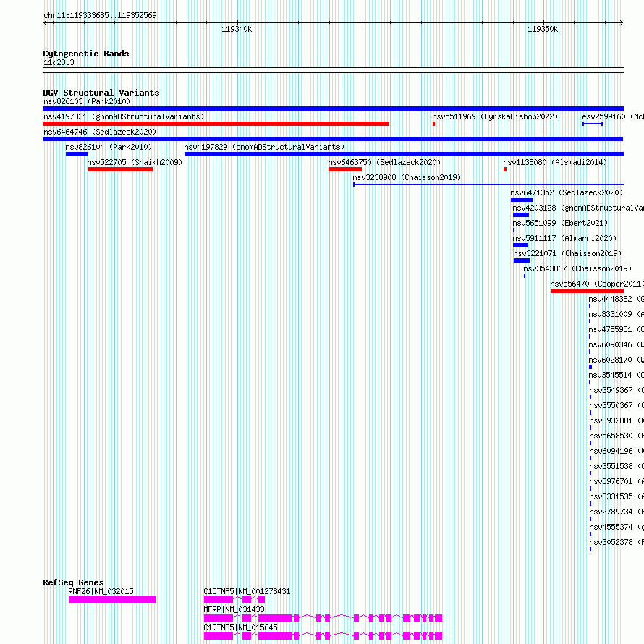Select the 11q23.3 band label
Viewport: 644px width, 644px height.
tap(59, 62)
